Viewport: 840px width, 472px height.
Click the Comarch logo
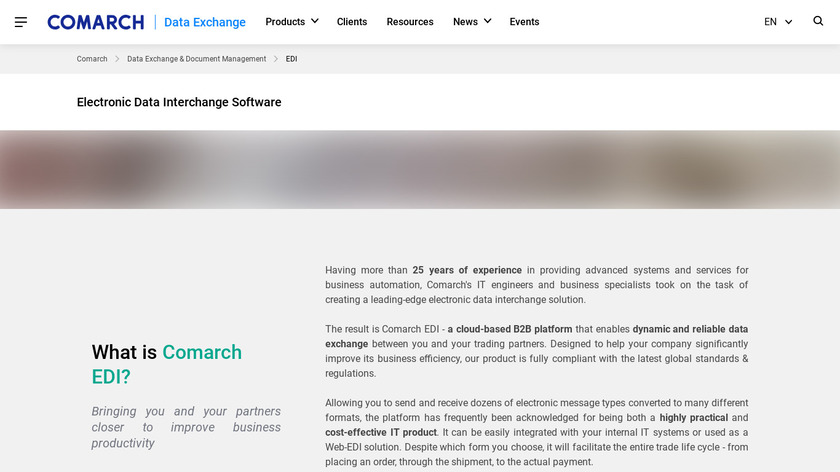[x=95, y=22]
